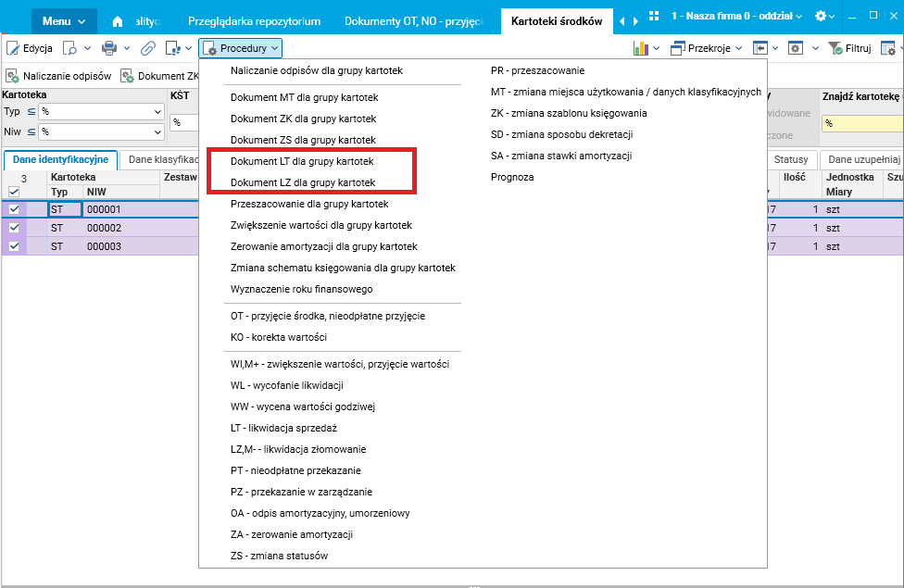904x588 pixels.
Task: Click the Naliczanie odpisów gear icon
Action: (12, 76)
